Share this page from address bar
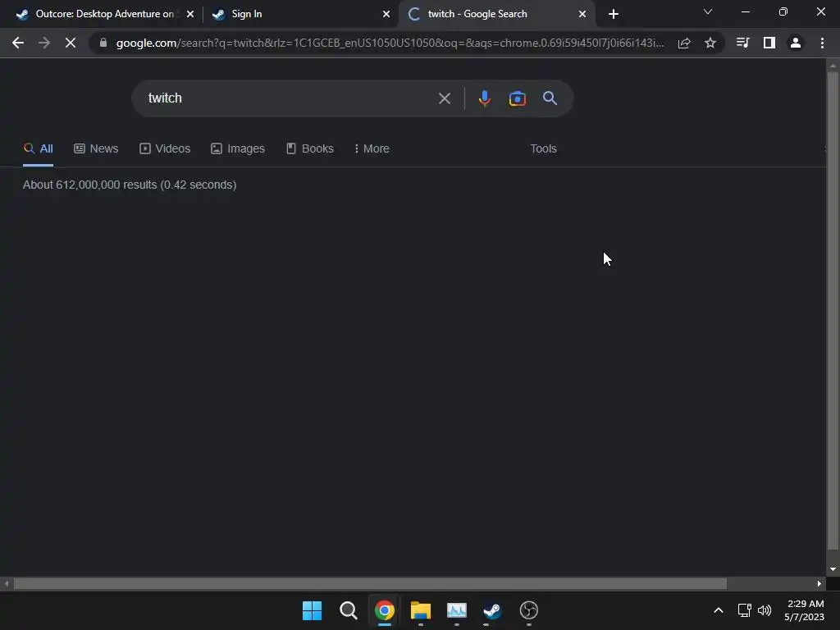840x630 pixels. pyautogui.click(x=684, y=43)
